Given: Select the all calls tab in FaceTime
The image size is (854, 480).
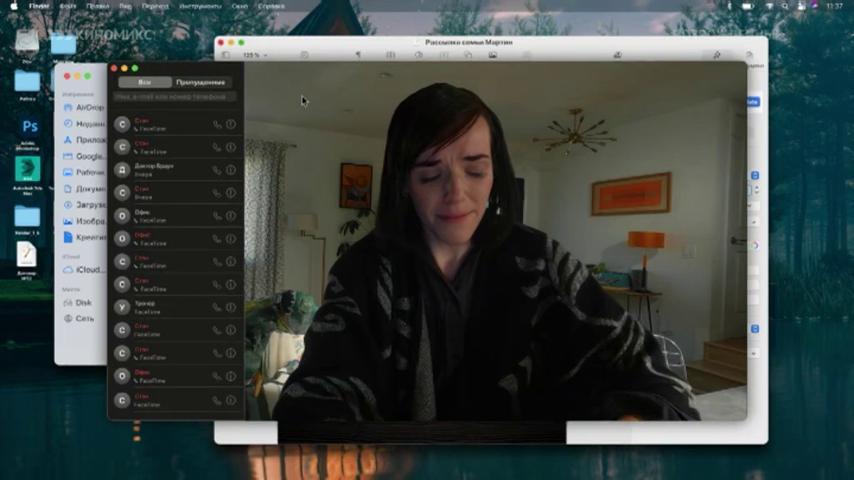Looking at the screenshot, I should (145, 82).
